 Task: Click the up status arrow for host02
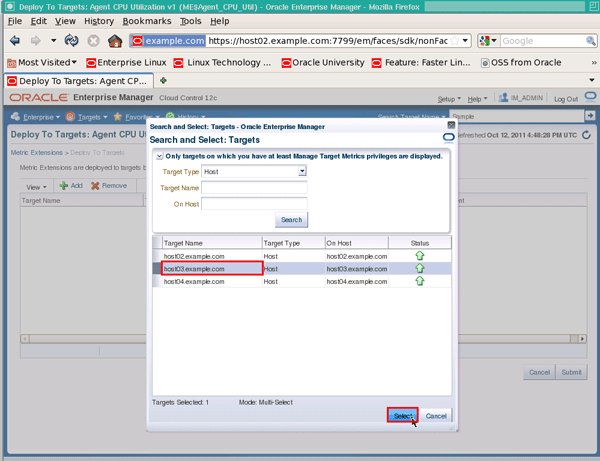click(x=420, y=256)
